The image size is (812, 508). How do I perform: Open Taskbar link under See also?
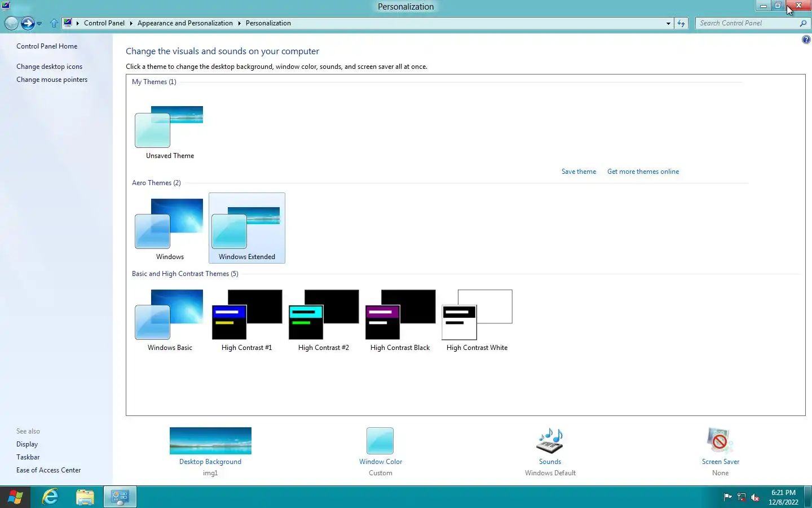(x=28, y=457)
